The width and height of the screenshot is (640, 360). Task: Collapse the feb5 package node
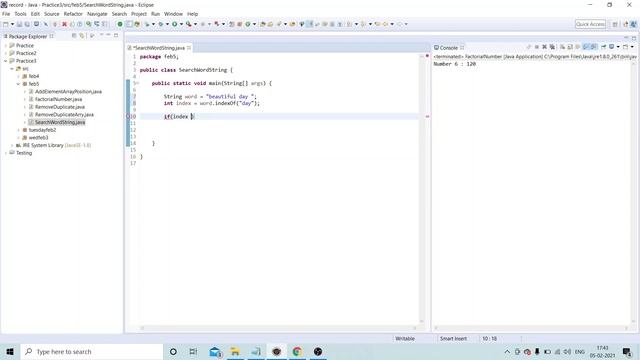tap(19, 84)
